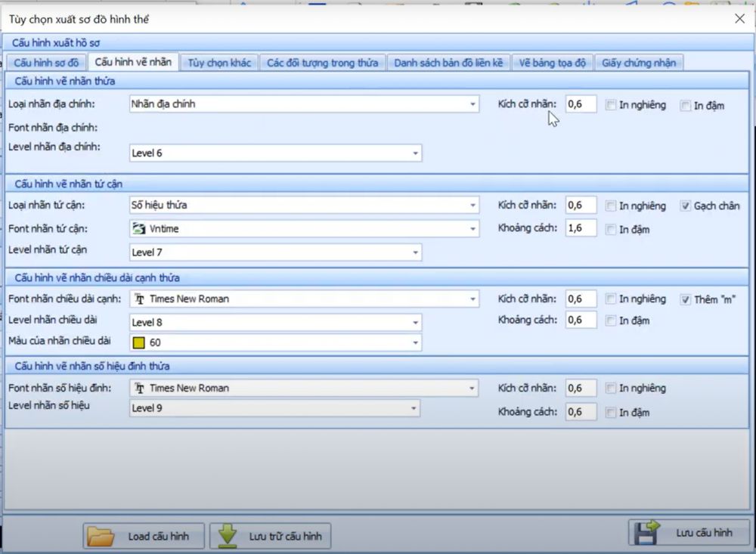Click the folder icon on Load cấu hình
The height and width of the screenshot is (554, 756).
pyautogui.click(x=101, y=536)
